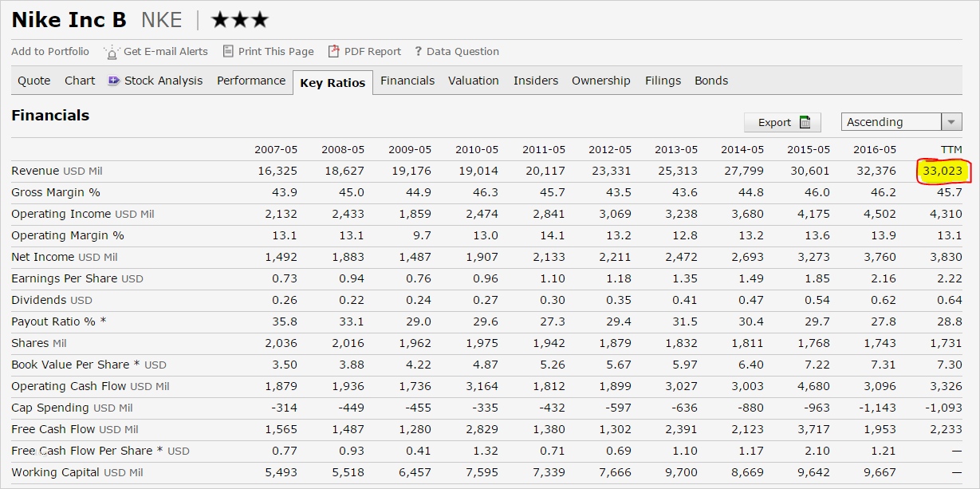Open the Financials tab

click(407, 81)
